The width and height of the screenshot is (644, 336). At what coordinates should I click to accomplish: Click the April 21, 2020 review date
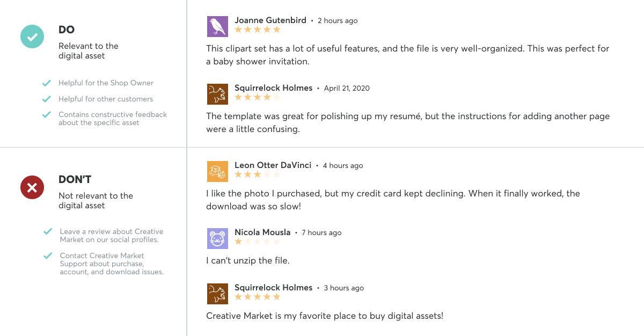(x=347, y=88)
